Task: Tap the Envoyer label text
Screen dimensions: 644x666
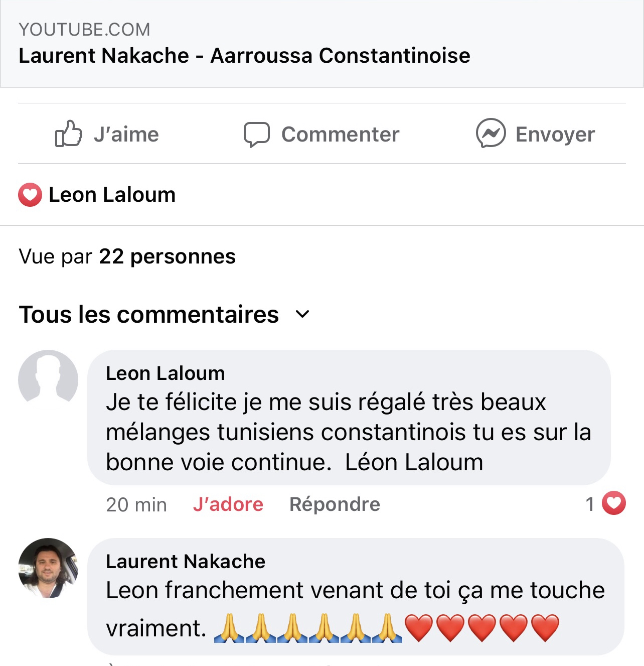Action: tap(555, 135)
